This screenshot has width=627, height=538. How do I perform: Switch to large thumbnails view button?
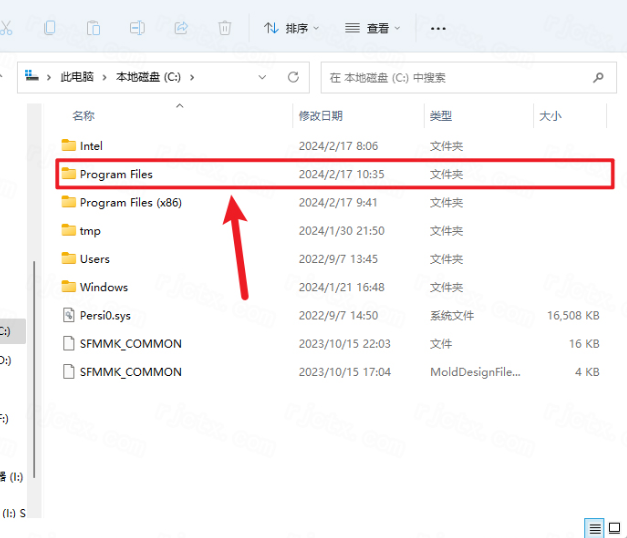616,528
